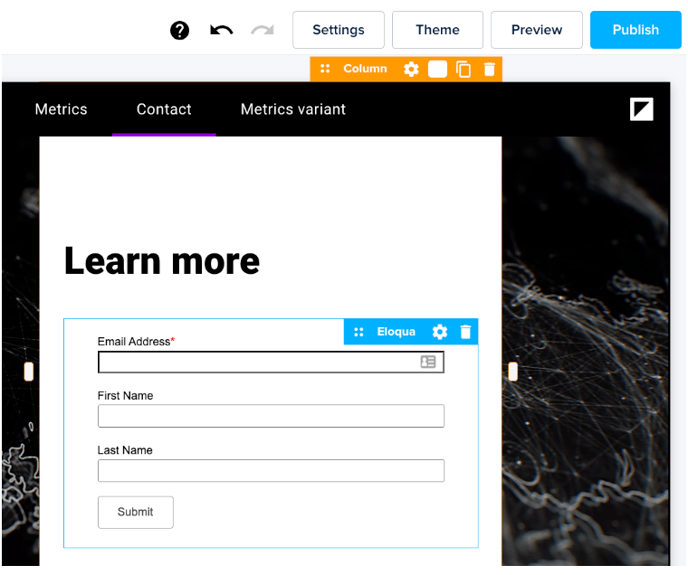Click the autofill contact card icon
This screenshot has width=688, height=575.
click(x=428, y=362)
